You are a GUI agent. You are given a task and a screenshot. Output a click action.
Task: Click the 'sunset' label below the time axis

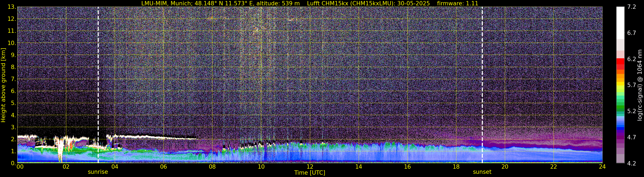pyautogui.click(x=482, y=172)
